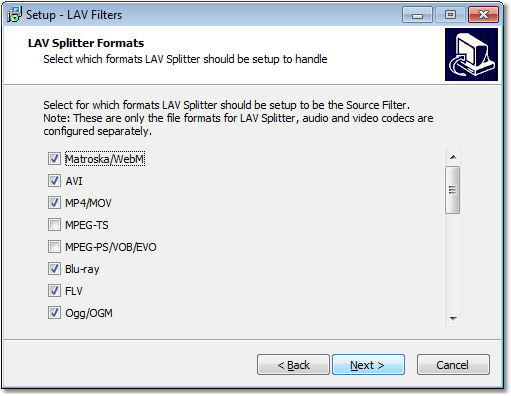Click the setup installer icon in title bar
The image size is (511, 396).
[14, 15]
